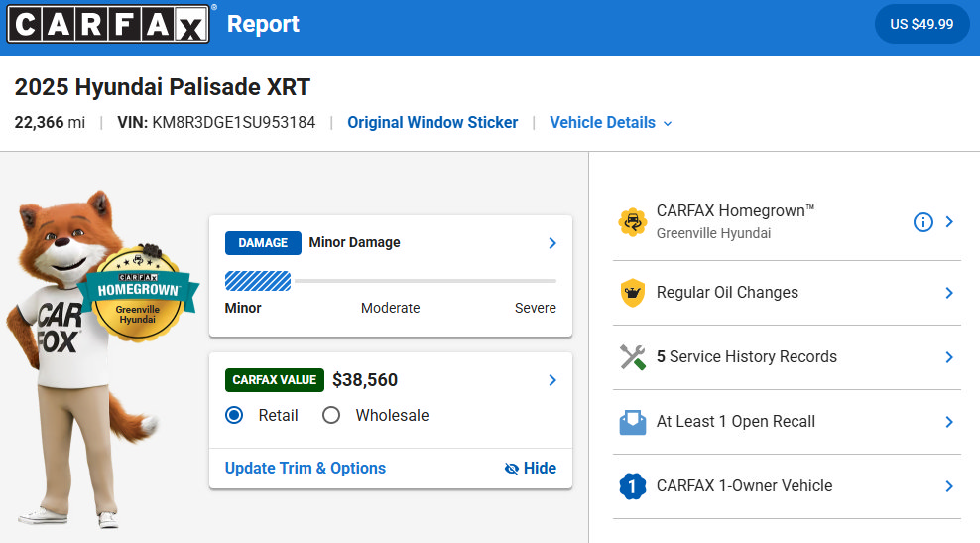Click the 2025 Hyundai Palisade XRT title
Image resolution: width=980 pixels, height=543 pixels.
pos(163,87)
